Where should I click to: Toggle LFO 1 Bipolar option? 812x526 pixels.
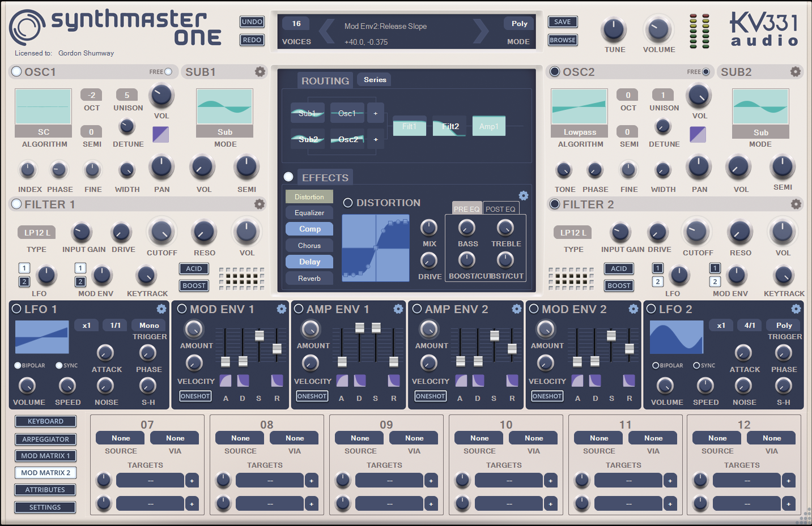[18, 365]
